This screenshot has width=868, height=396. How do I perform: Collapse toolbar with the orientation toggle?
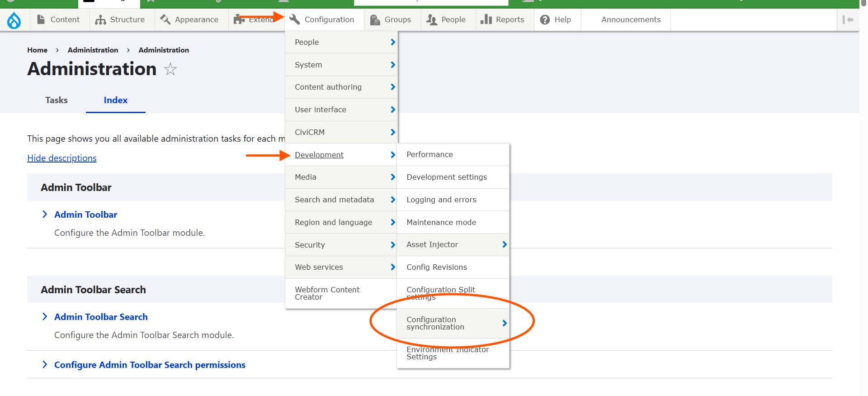[848, 19]
